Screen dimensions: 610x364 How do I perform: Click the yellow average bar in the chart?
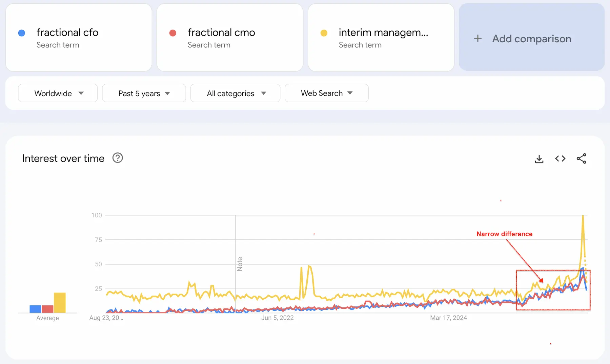tap(60, 302)
